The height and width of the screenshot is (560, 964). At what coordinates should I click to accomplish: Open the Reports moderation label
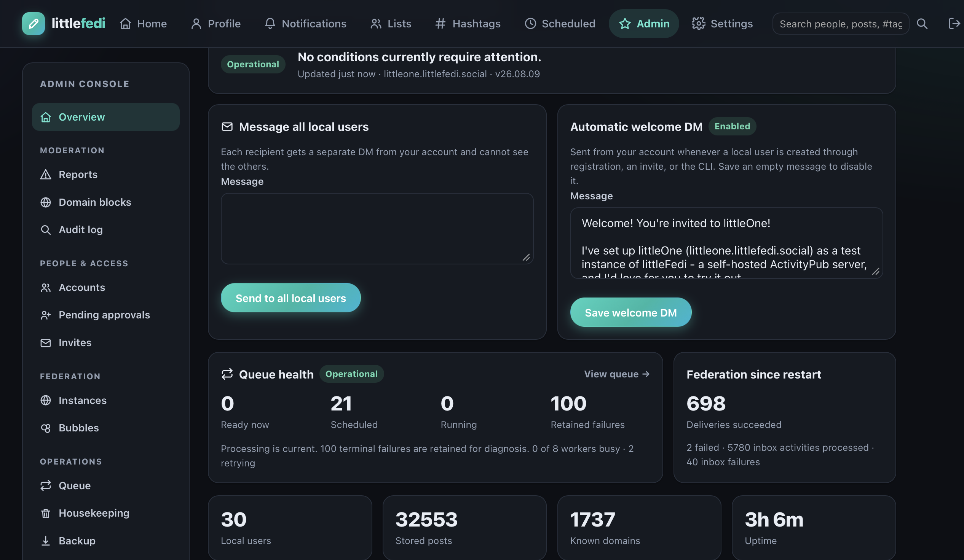[x=78, y=175]
